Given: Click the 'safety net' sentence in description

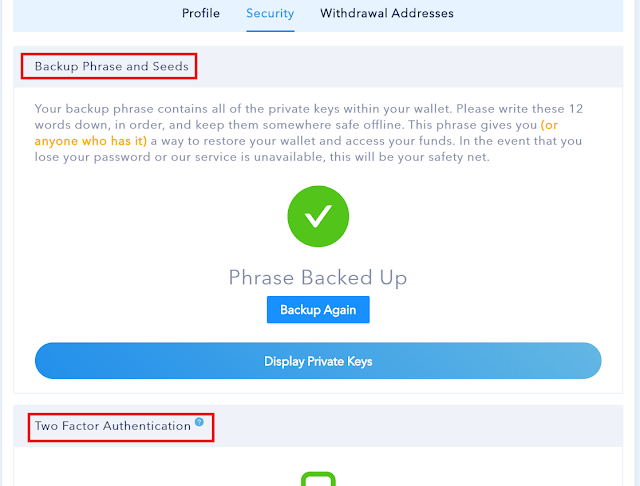Looking at the screenshot, I should pyautogui.click(x=262, y=157).
